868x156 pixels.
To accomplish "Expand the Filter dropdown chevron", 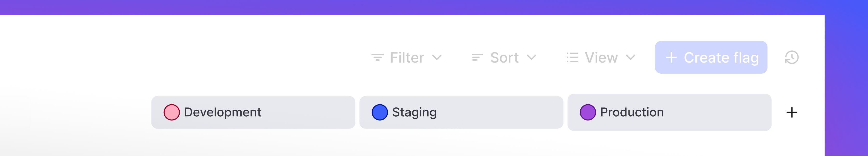I will tap(437, 57).
